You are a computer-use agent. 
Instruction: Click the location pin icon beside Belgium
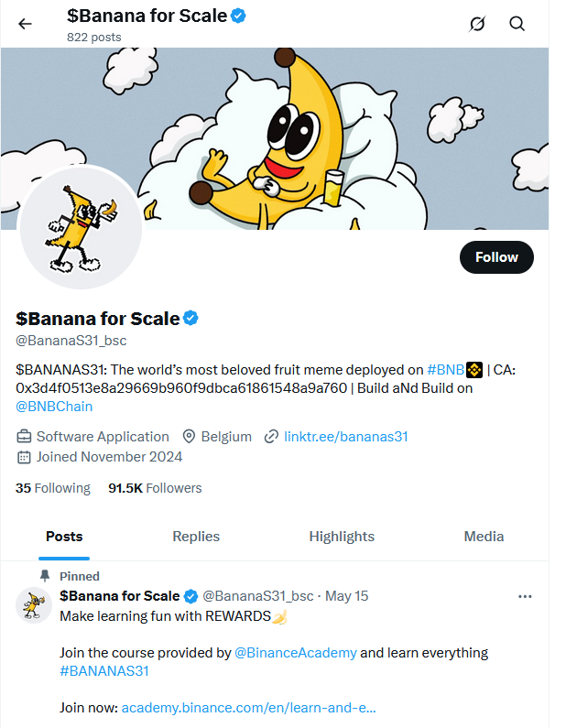point(190,437)
